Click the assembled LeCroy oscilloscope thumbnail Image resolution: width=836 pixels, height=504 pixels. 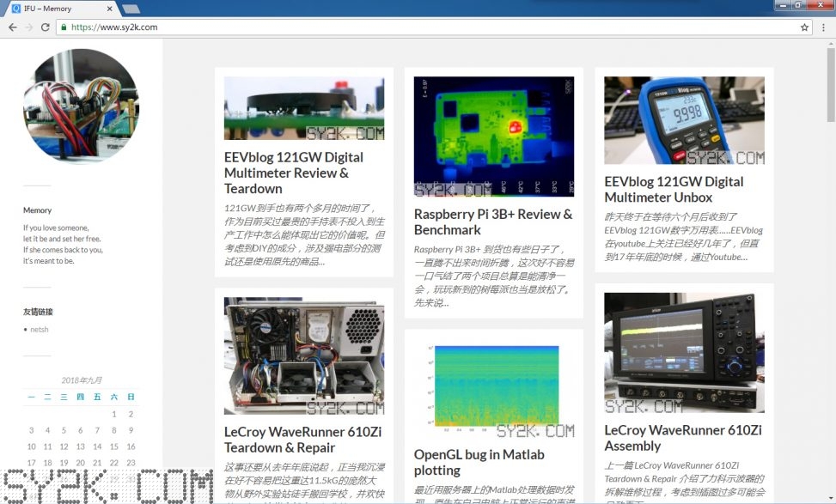(684, 353)
